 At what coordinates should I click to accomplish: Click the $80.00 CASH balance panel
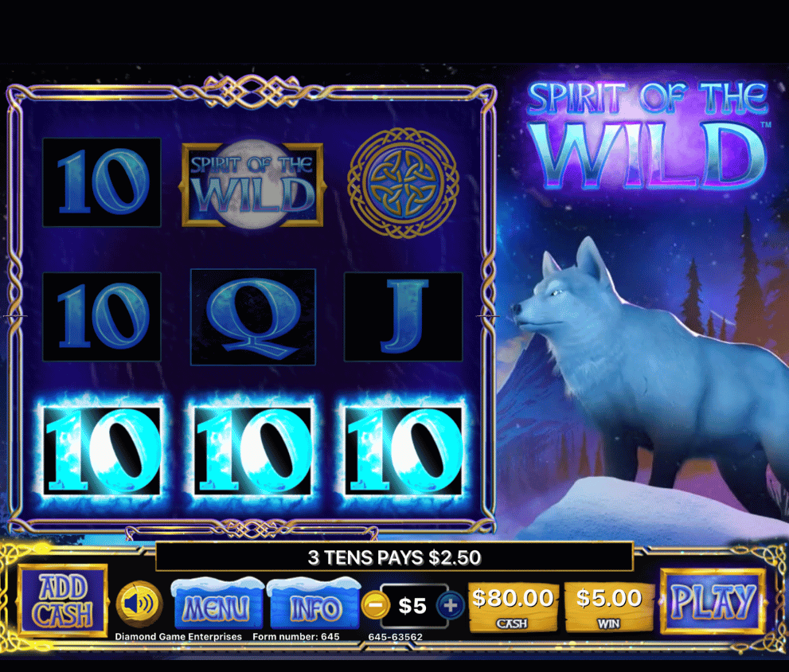[513, 607]
